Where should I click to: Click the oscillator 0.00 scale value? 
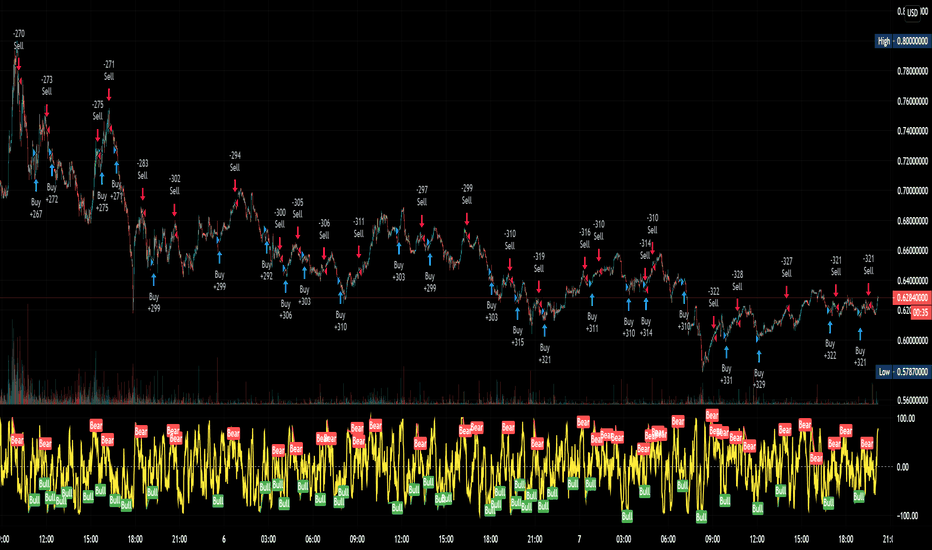click(902, 467)
